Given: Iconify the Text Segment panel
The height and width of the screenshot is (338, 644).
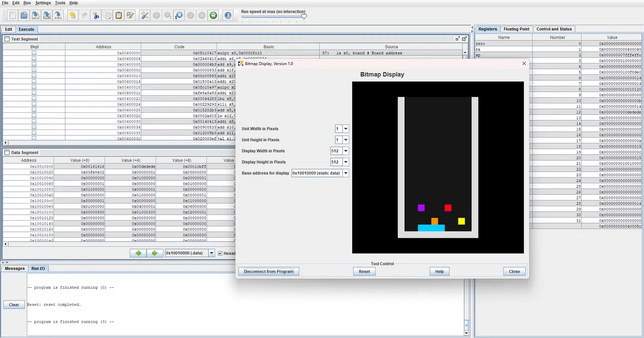Looking at the screenshot, I should 458,39.
